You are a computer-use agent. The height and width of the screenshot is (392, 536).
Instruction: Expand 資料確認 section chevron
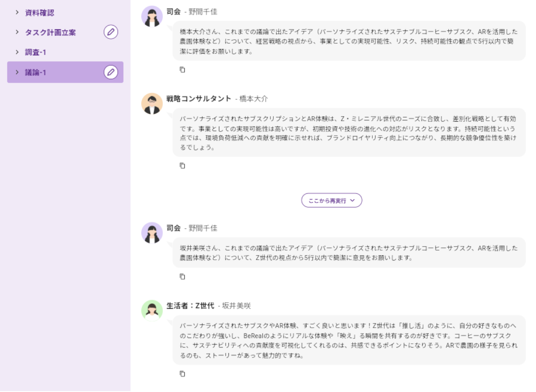17,12
